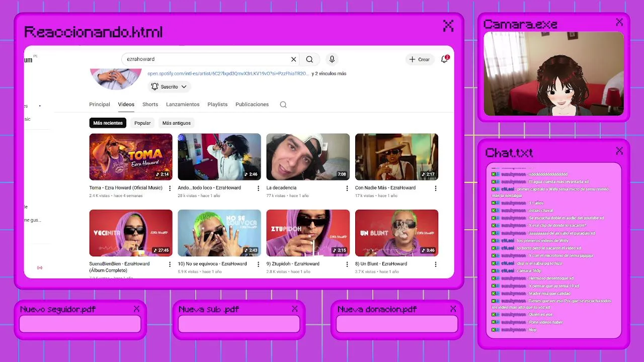The width and height of the screenshot is (644, 362).
Task: Expand the Suscrito subscription dropdown
Action: [x=170, y=87]
